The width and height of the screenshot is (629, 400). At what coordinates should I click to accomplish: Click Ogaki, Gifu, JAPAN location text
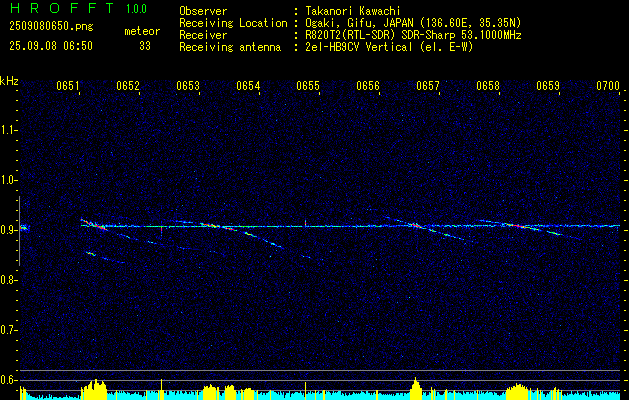coord(413,23)
